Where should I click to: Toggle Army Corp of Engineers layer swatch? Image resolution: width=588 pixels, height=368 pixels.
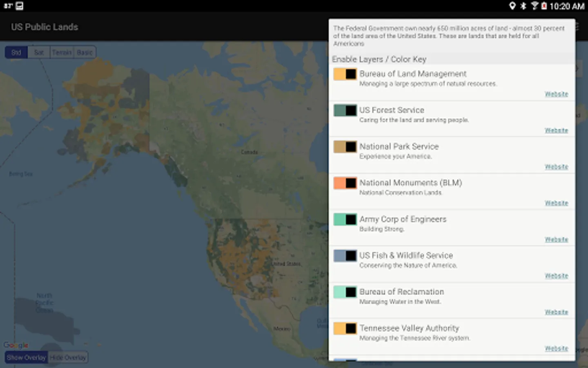(345, 220)
